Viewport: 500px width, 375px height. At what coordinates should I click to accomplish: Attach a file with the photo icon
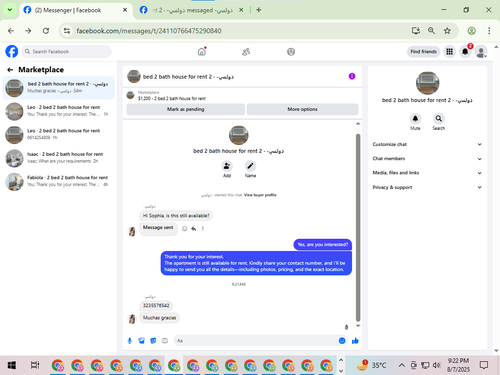pos(141,341)
